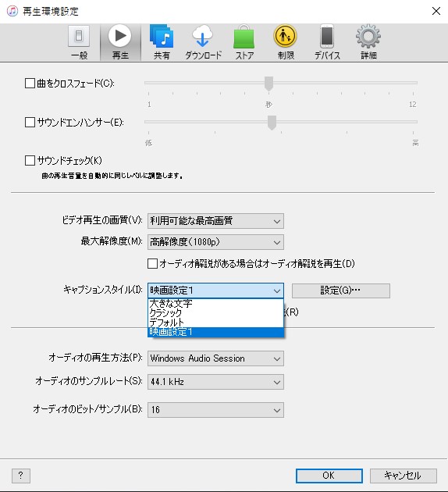The width and height of the screenshot is (448, 492).
Task: Check the オーディオ解説 playback checkbox
Action: pos(152,264)
